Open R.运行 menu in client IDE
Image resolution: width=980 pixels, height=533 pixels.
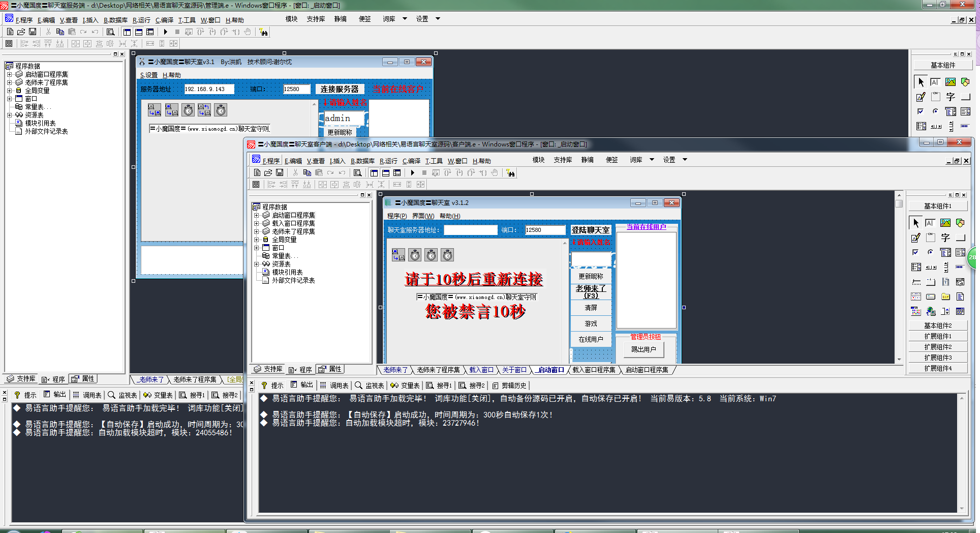(x=388, y=161)
